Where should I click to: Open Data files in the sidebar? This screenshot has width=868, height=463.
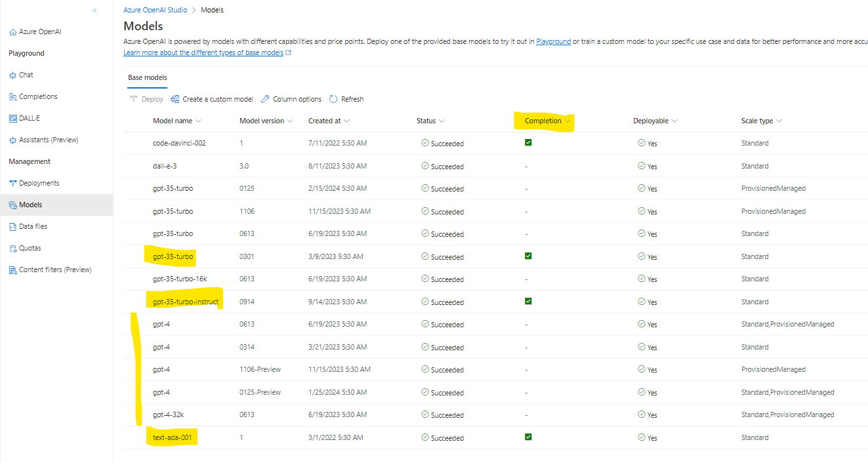[33, 226]
